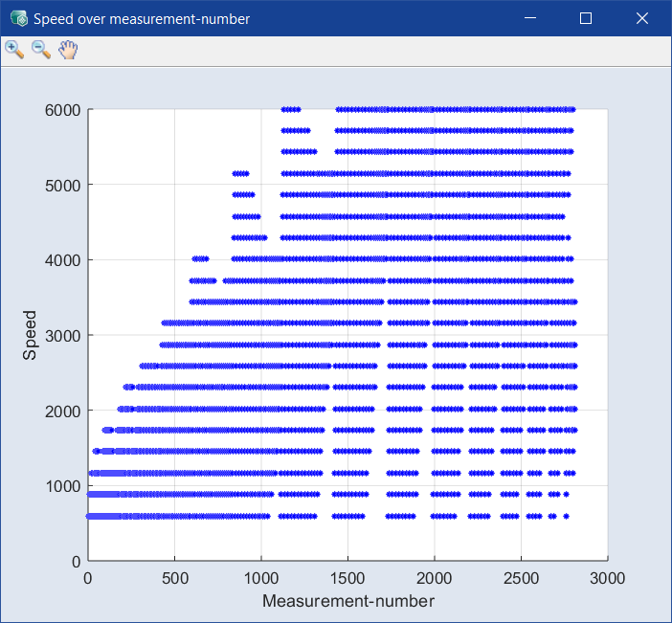Viewport: 672px width, 623px height.
Task: Click the window title text
Action: [142, 19]
